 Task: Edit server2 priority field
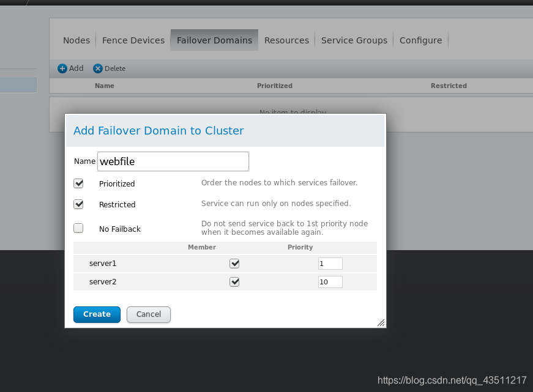tap(330, 282)
